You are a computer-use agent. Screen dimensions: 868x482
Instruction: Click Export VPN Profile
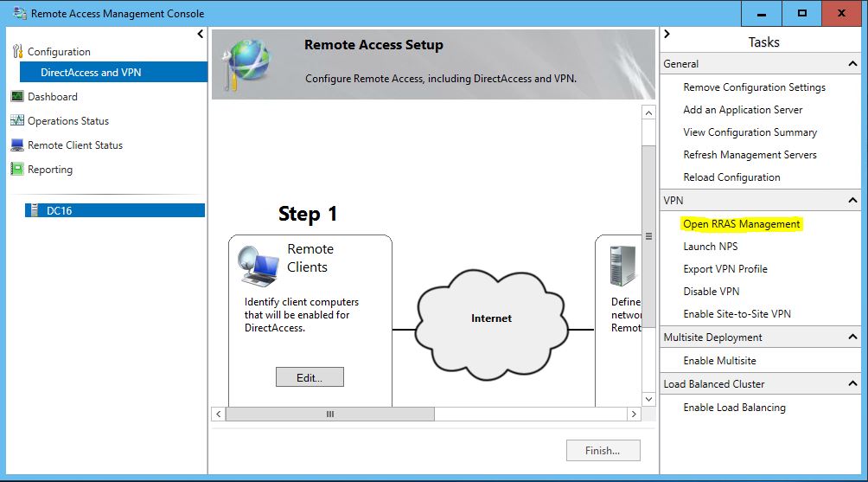pos(725,269)
